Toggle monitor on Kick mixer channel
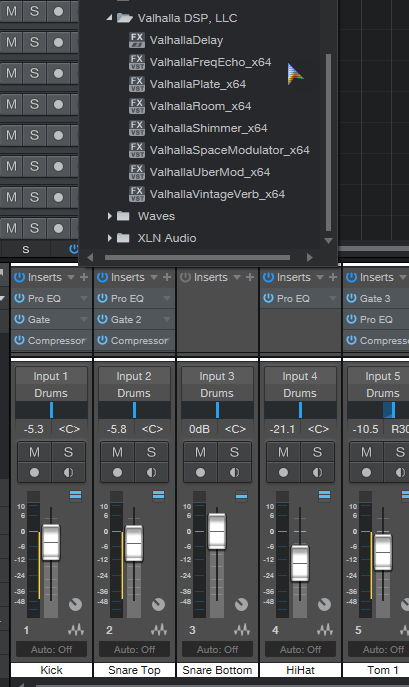 click(x=68, y=472)
